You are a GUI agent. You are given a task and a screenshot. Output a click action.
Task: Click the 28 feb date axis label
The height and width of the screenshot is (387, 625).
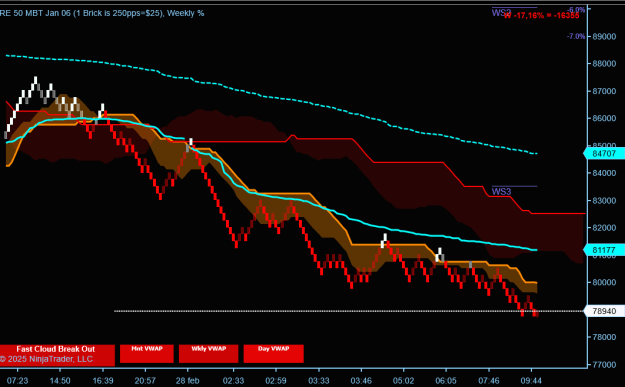[187, 381]
